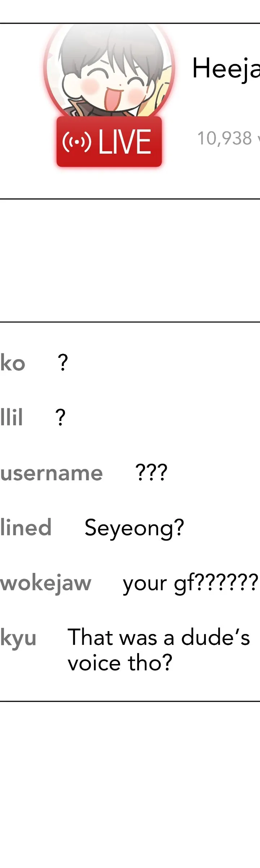Click the red LIVE text label
Image resolution: width=260 pixels, height=868 pixels.
point(125,142)
